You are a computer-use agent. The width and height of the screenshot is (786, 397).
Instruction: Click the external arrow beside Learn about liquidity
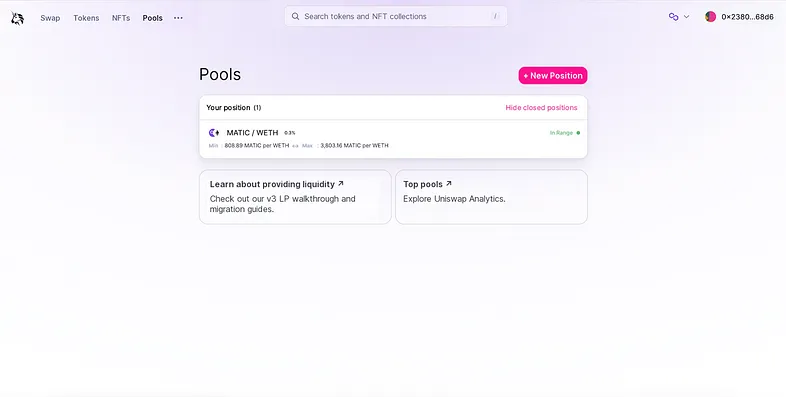pyautogui.click(x=341, y=184)
